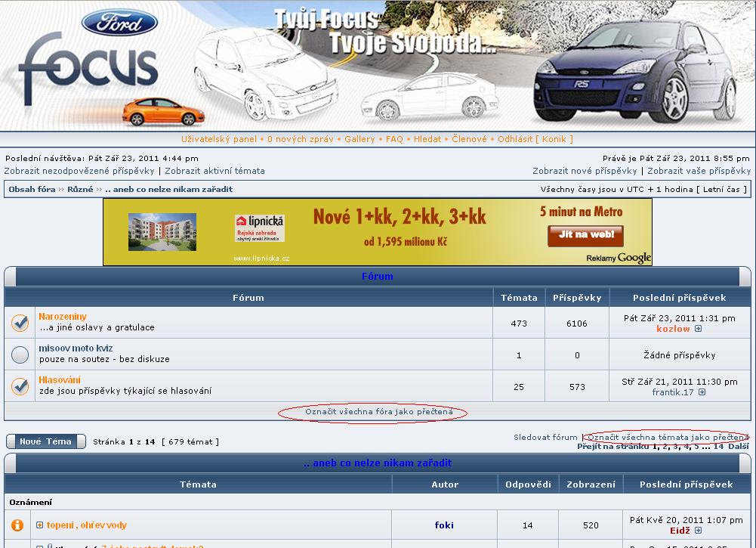This screenshot has width=756, height=548.
Task: Click the announcement icon beside topeni topic
Action: 17,525
